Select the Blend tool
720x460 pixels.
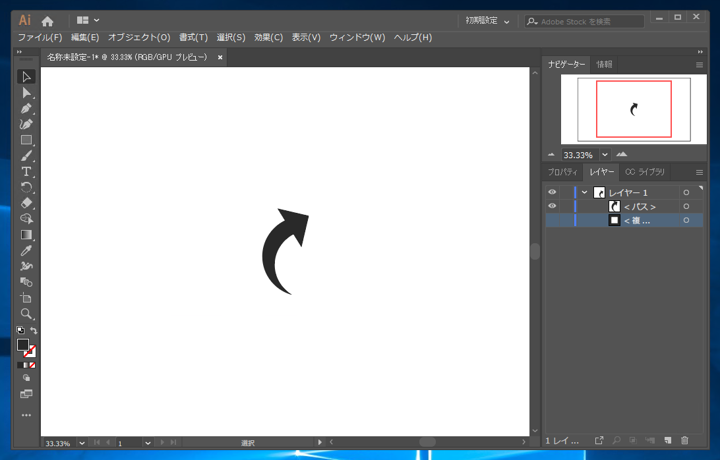pyautogui.click(x=26, y=282)
